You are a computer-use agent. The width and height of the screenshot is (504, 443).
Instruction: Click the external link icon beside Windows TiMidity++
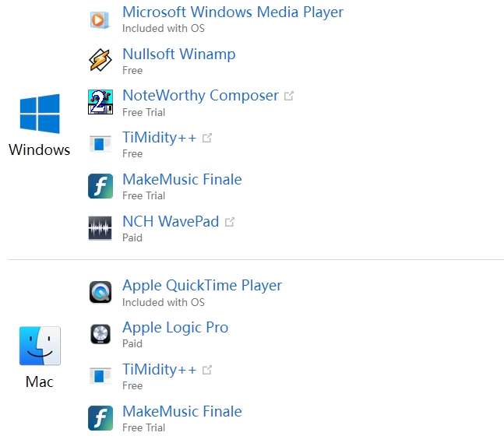pos(207,138)
